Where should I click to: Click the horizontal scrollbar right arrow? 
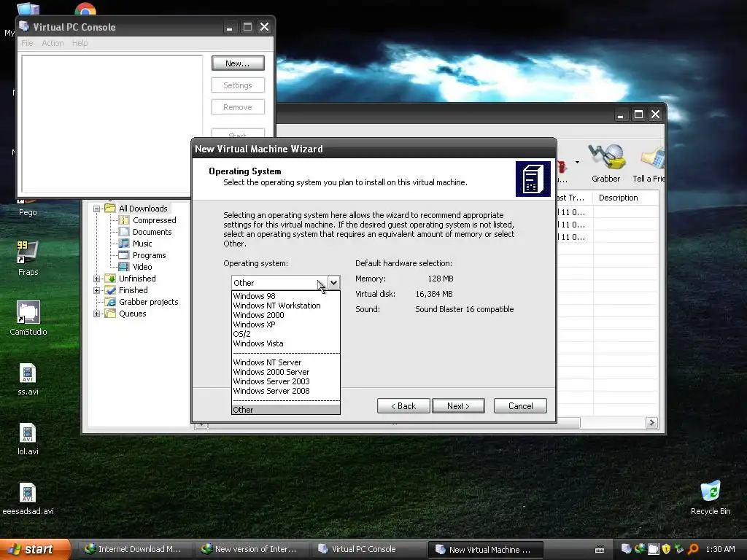click(x=651, y=423)
